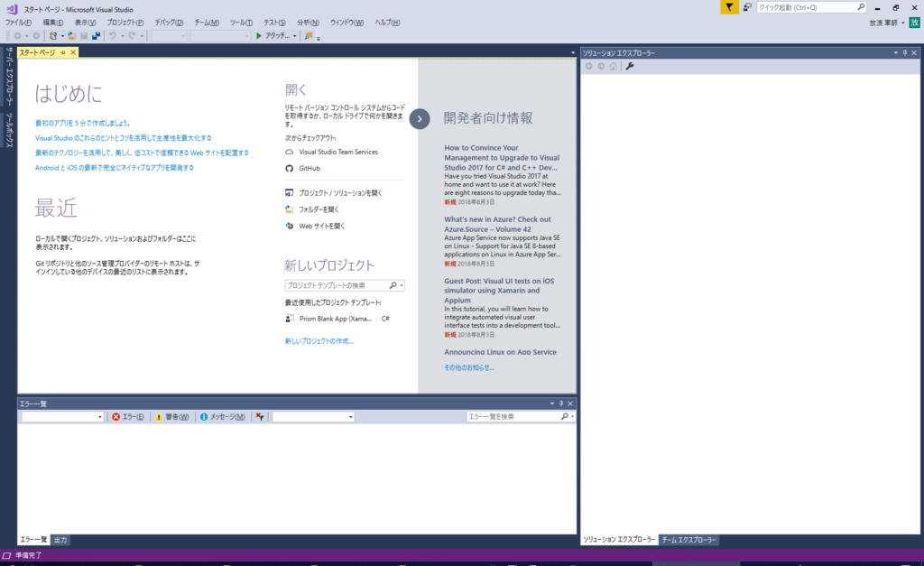
Task: Click the Open File folder toolbar icon
Action: pyautogui.click(x=72, y=36)
